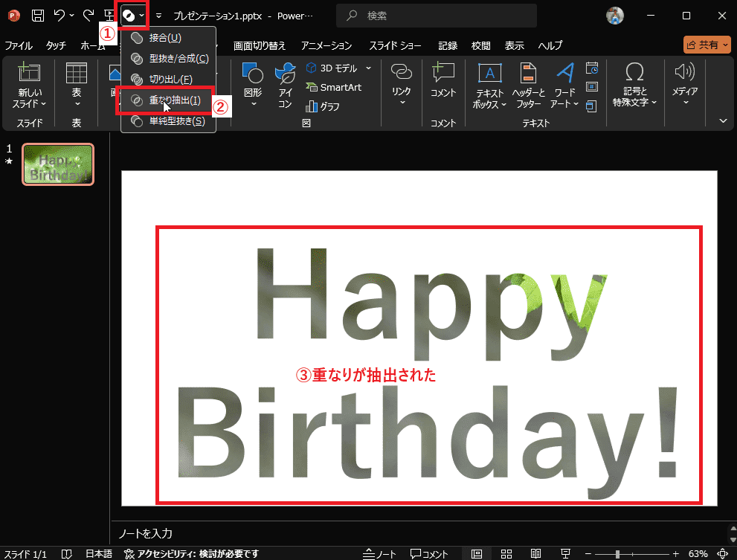Expand the ribbon collapse chevron
737x560 pixels.
pyautogui.click(x=723, y=120)
